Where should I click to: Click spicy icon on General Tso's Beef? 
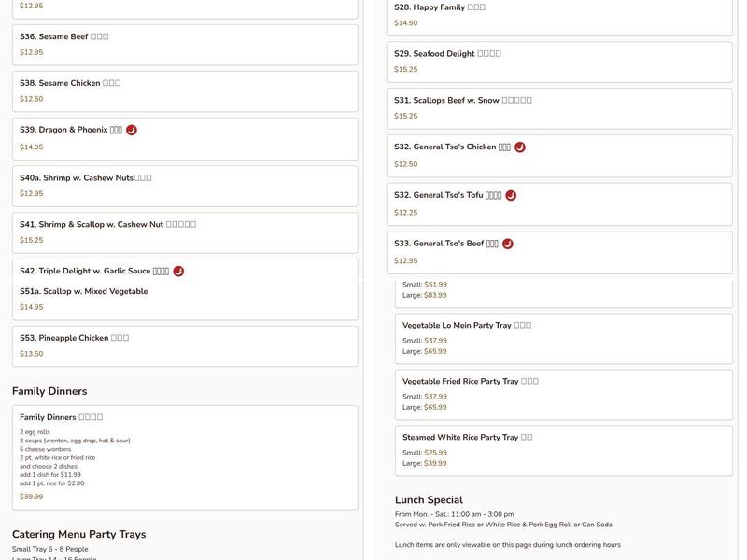point(508,244)
